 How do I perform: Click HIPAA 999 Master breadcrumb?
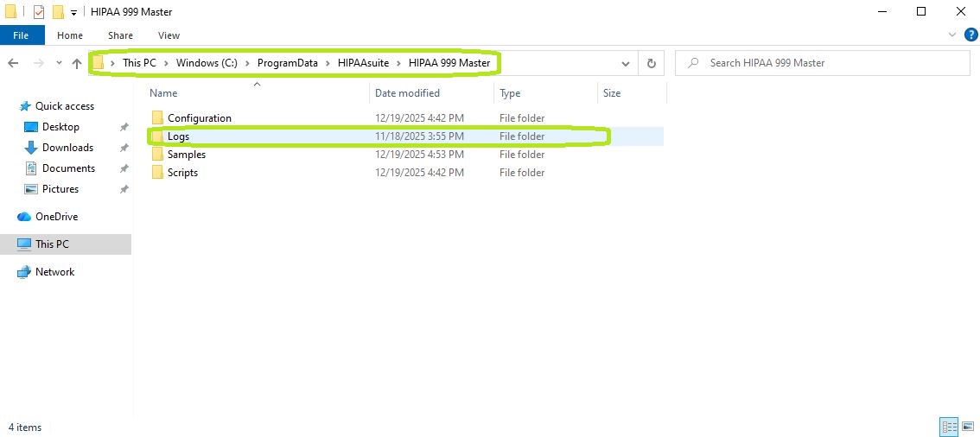449,63
